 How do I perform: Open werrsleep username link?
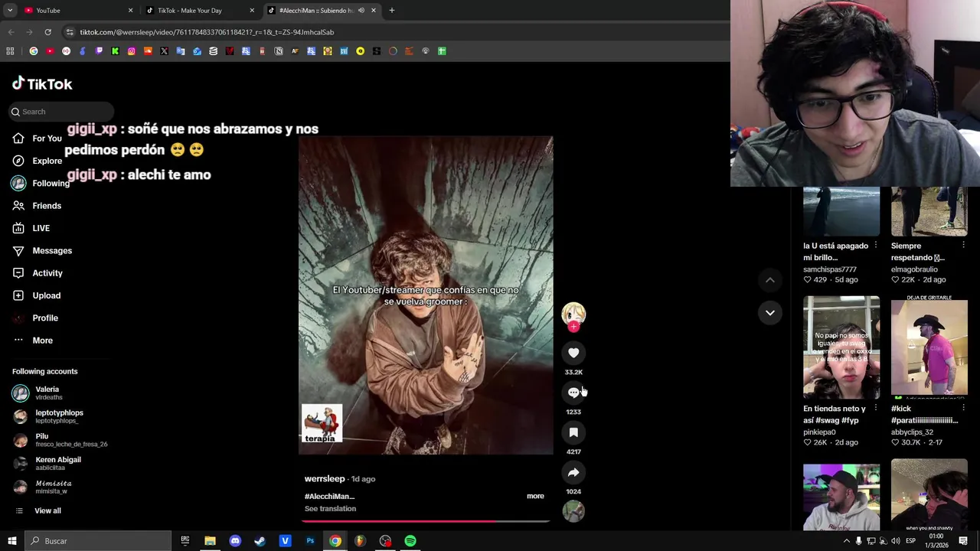[325, 479]
